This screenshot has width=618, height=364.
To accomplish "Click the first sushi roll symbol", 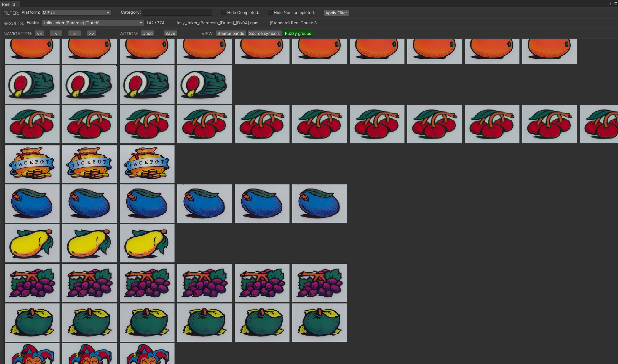I will click(32, 84).
